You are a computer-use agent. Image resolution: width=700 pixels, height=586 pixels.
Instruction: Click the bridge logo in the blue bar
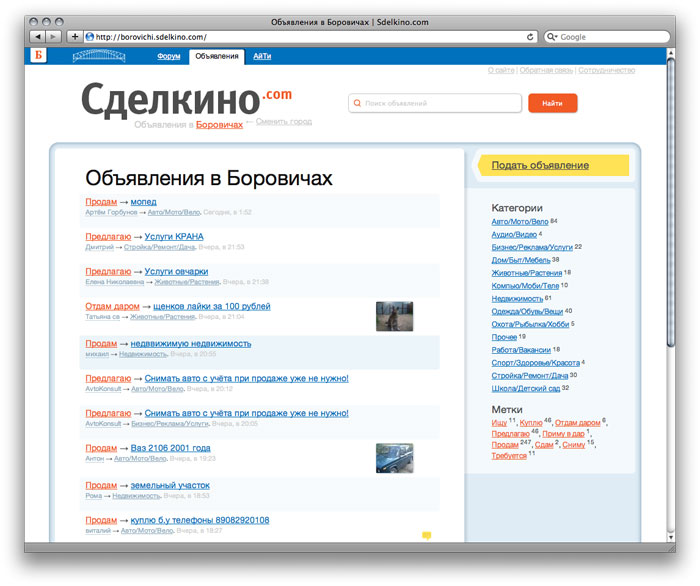(99, 56)
